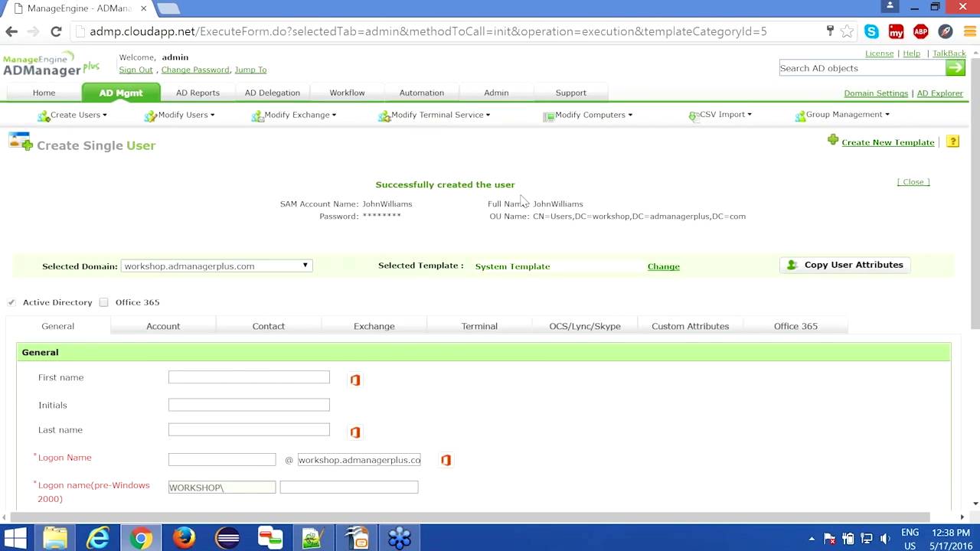Click the browser back arrow
This screenshot has width=980, height=551.
[x=11, y=31]
